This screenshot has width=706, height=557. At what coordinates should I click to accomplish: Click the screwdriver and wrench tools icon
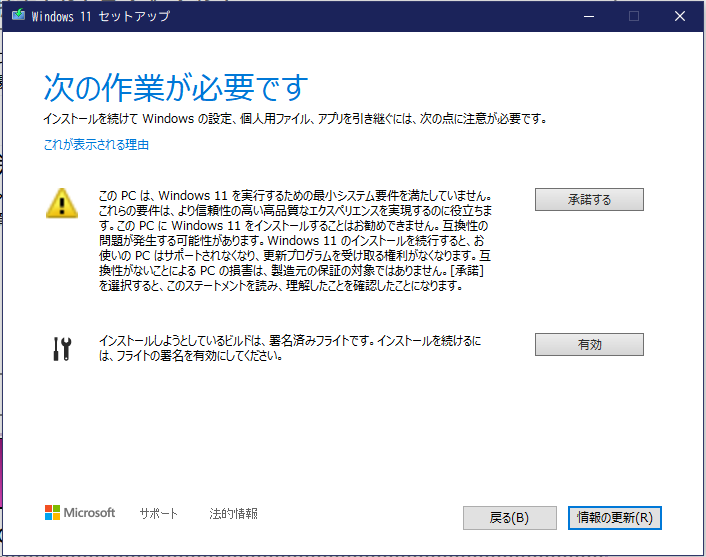tap(62, 349)
